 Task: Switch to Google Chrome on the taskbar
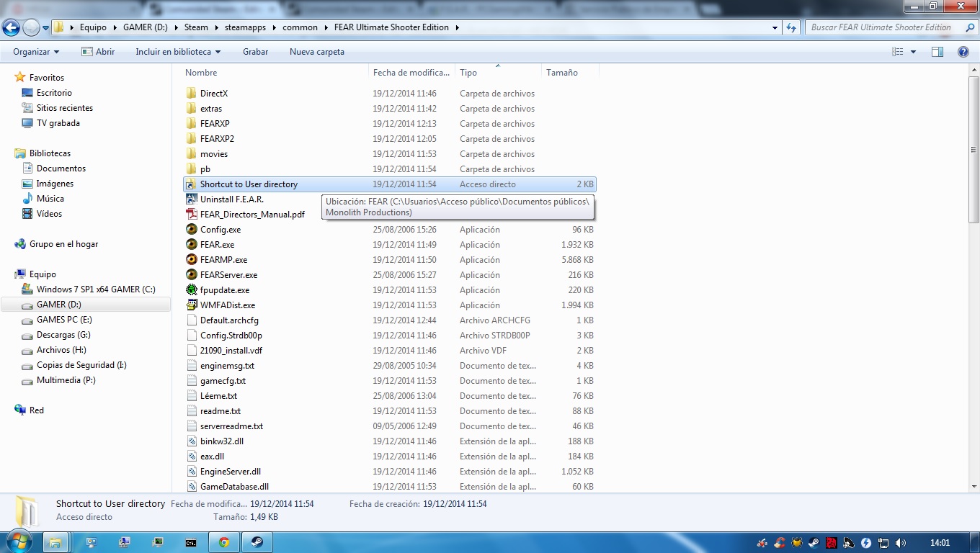pyautogui.click(x=224, y=542)
